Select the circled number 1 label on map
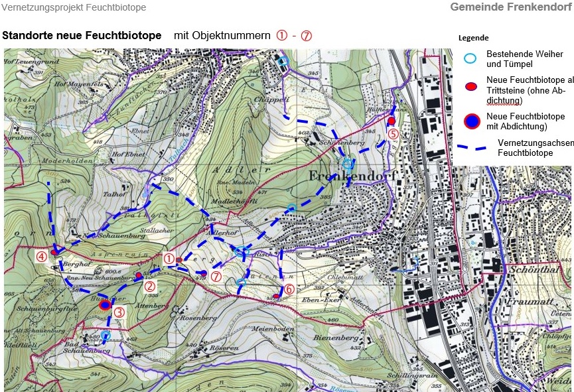The image size is (574, 392). (x=169, y=258)
